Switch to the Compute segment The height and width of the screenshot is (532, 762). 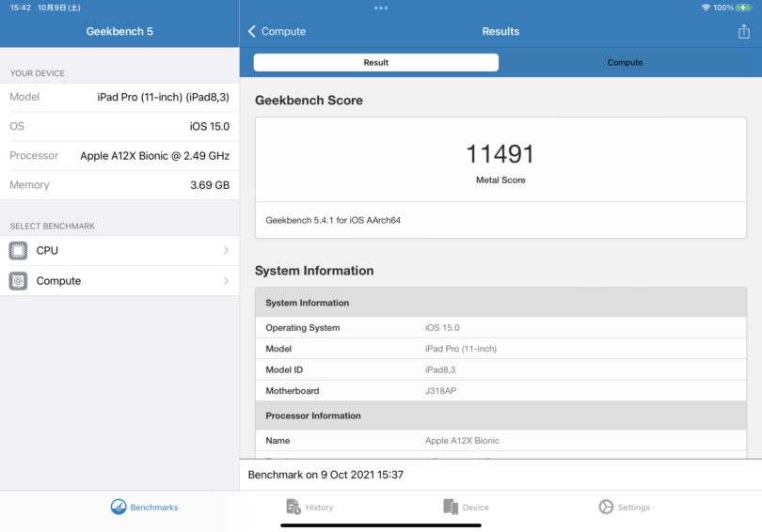(x=625, y=63)
